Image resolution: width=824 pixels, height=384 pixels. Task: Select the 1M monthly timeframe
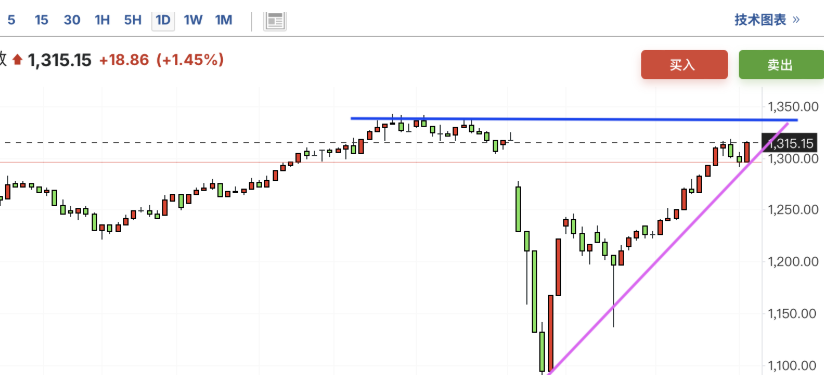(x=223, y=20)
